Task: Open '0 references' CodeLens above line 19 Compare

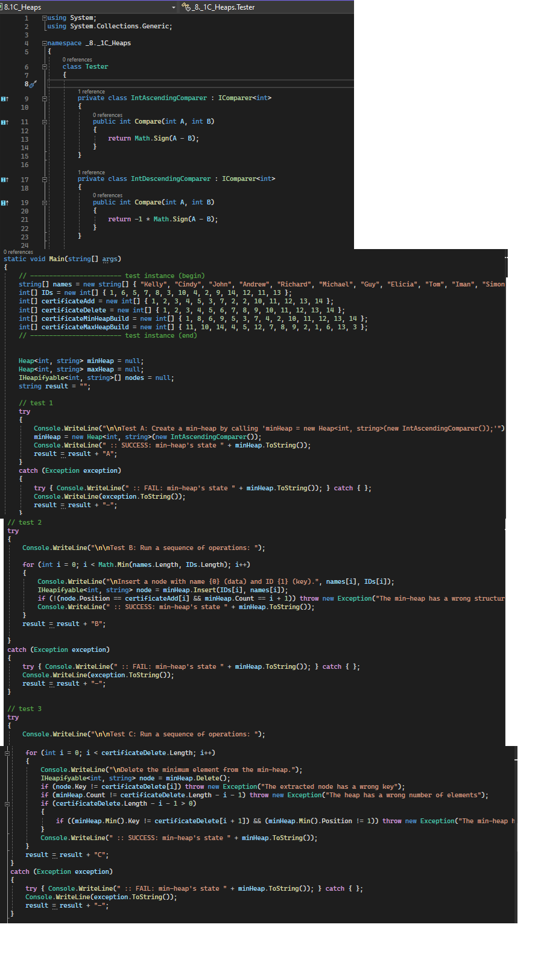Action: (107, 195)
